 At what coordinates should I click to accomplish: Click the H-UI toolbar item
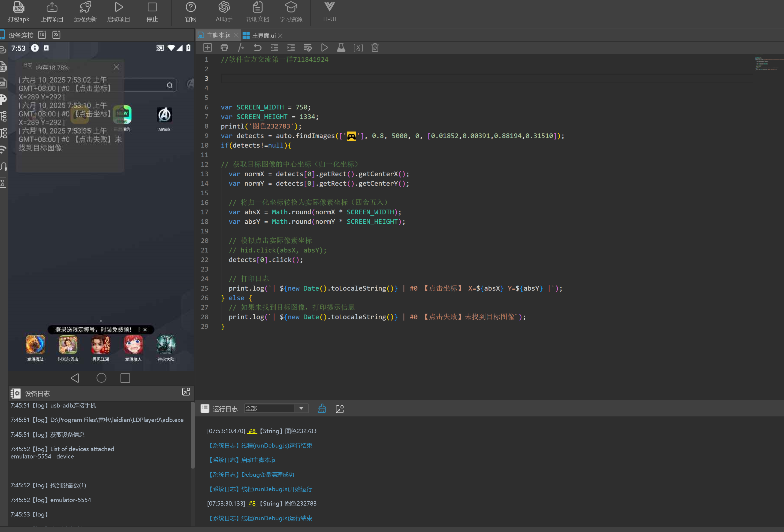coord(330,12)
